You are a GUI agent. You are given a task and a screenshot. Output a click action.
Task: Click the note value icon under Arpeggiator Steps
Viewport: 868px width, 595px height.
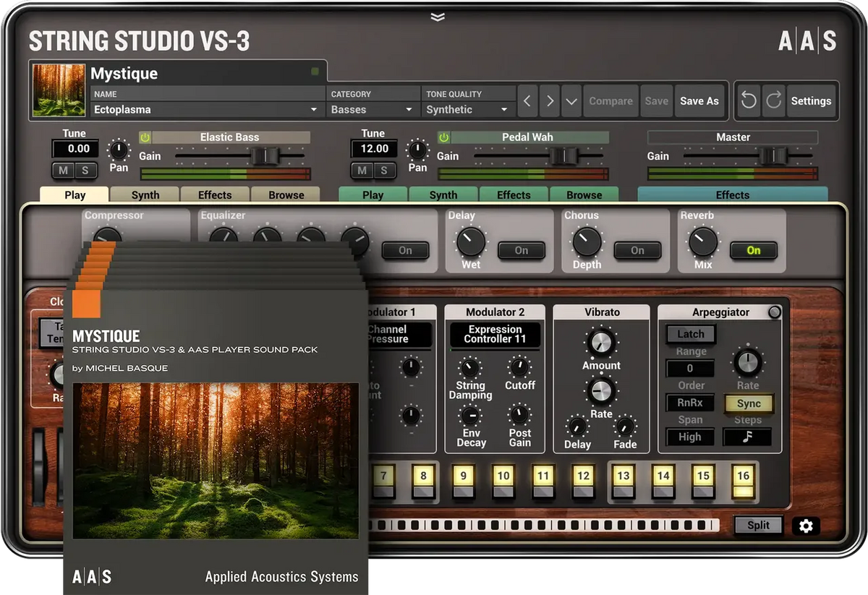749,437
